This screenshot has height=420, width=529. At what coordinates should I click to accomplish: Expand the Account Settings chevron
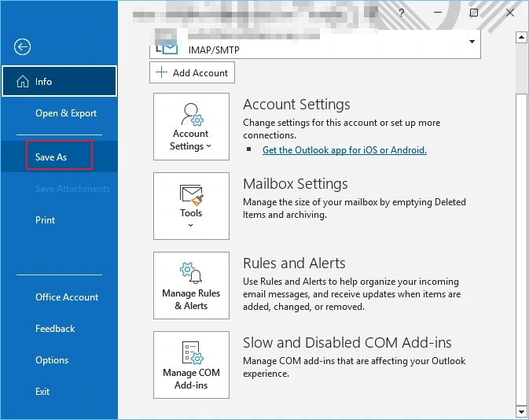pos(208,146)
